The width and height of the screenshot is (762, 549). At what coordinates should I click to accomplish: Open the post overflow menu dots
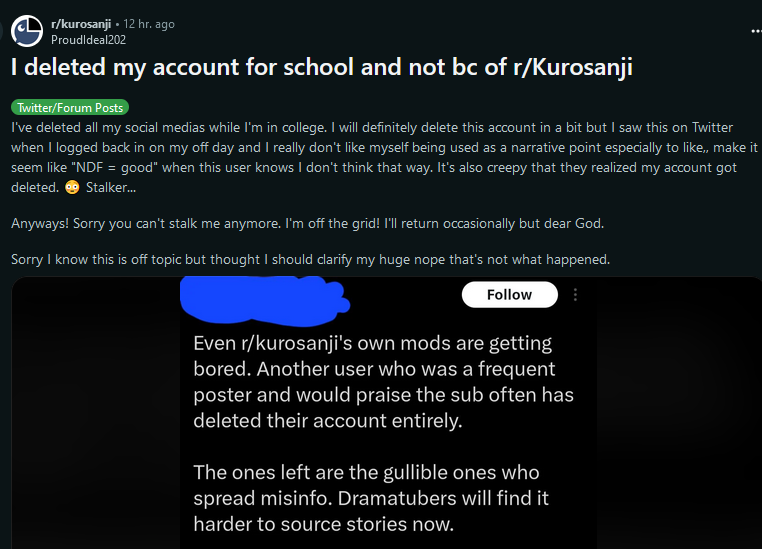click(x=756, y=31)
